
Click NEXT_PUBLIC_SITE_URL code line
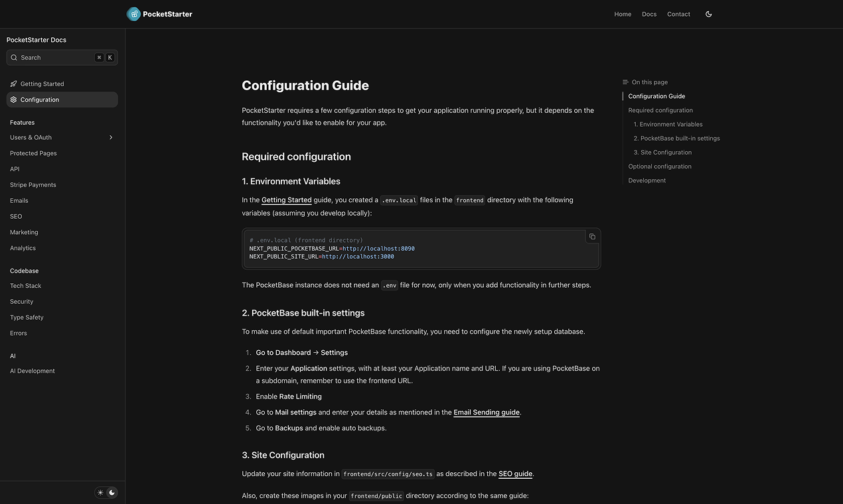[322, 257]
